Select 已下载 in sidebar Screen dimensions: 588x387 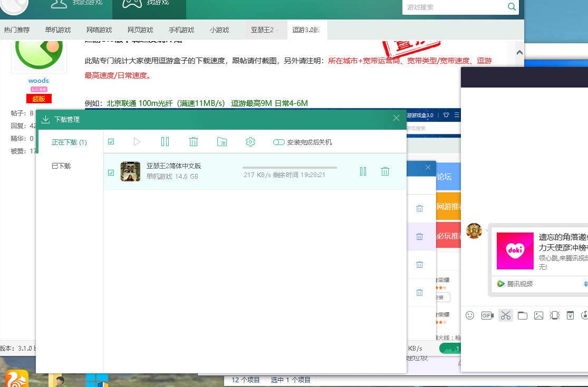pyautogui.click(x=61, y=166)
